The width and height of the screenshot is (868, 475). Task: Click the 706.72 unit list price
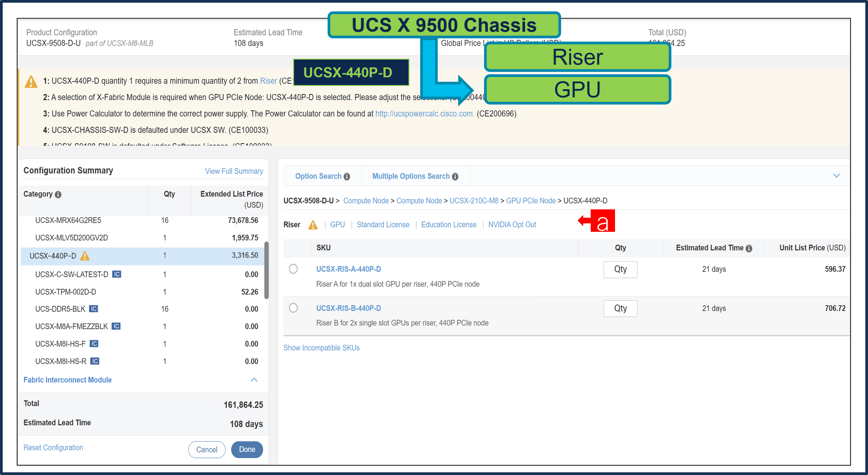pos(835,308)
